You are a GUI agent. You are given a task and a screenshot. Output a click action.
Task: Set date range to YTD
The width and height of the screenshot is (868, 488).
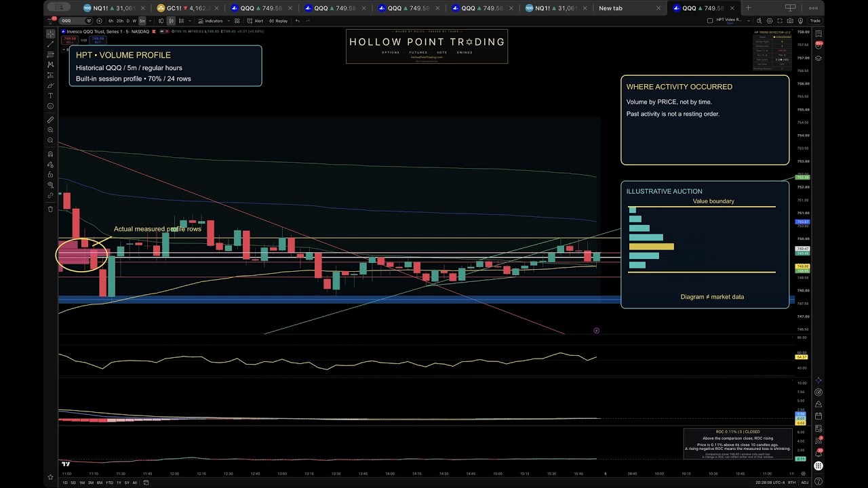109,483
